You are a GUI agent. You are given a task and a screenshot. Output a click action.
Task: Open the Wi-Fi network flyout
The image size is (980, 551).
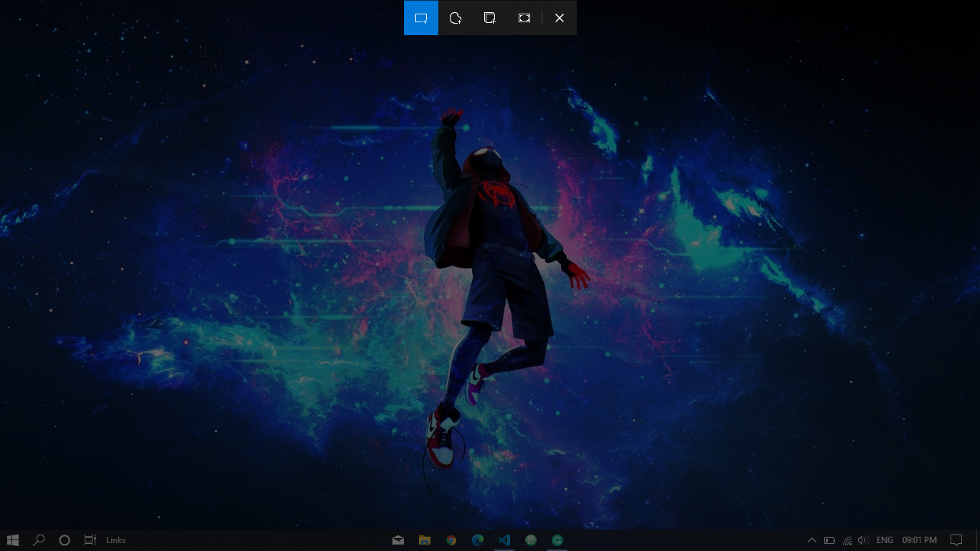pos(847,540)
